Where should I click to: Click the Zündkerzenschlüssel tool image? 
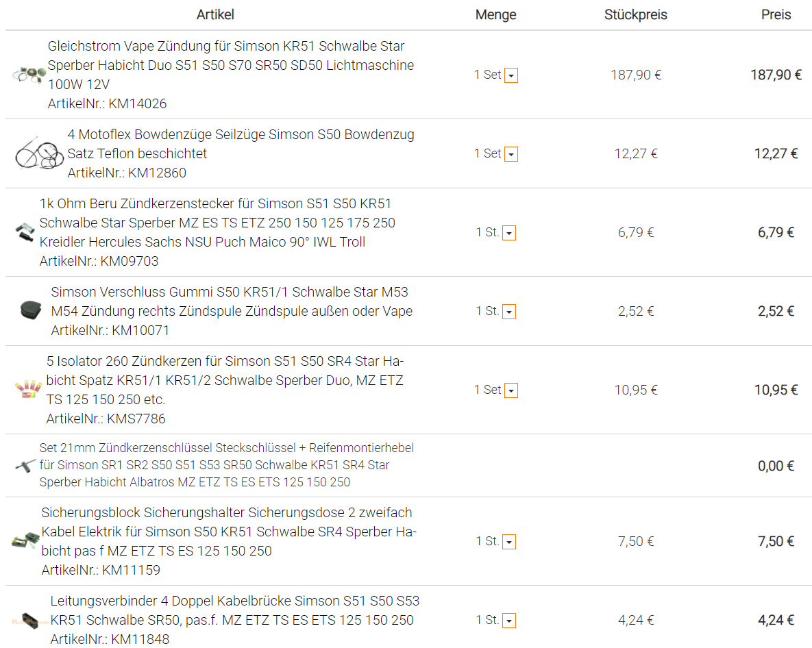coord(25,465)
